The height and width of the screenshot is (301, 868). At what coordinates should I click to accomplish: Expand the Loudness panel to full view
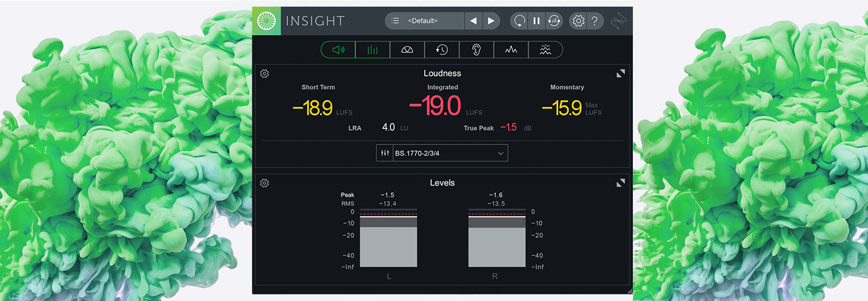click(620, 73)
